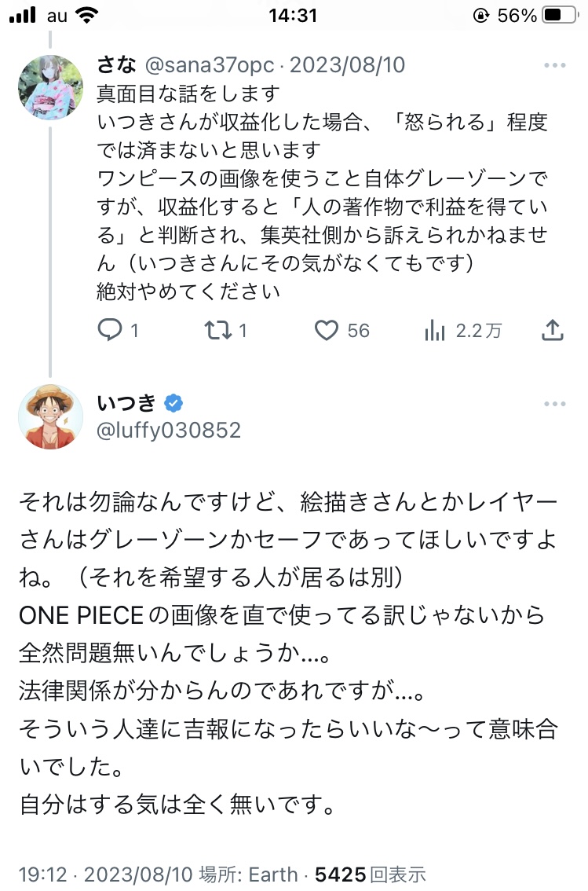Viewport: 588px width, 891px height.
Task: Visit the @luffy030852 profile handle
Action: click(x=169, y=431)
